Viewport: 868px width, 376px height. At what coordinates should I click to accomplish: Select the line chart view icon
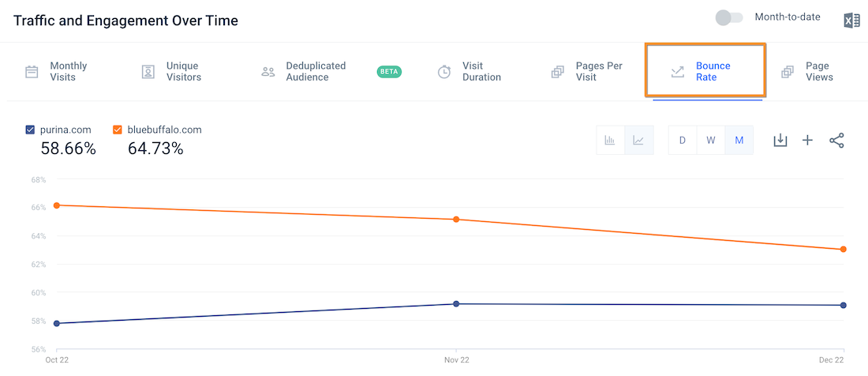pyautogui.click(x=638, y=141)
